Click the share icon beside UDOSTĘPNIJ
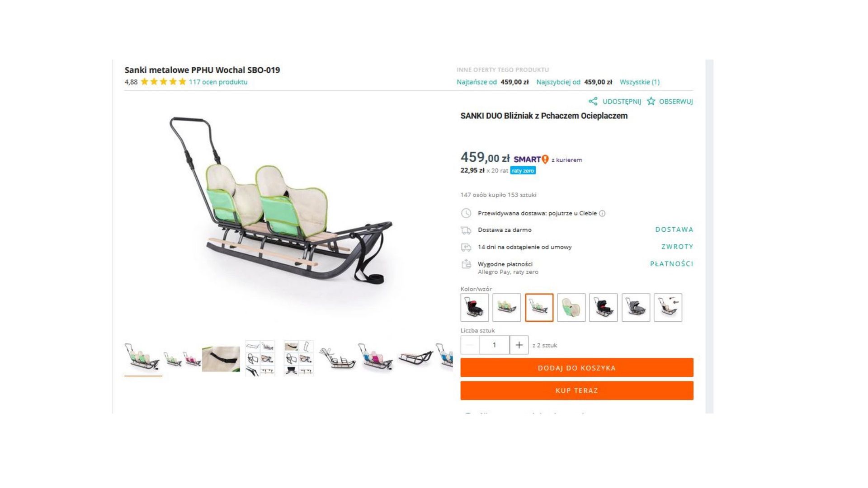This screenshot has height=488, width=868. tap(593, 101)
